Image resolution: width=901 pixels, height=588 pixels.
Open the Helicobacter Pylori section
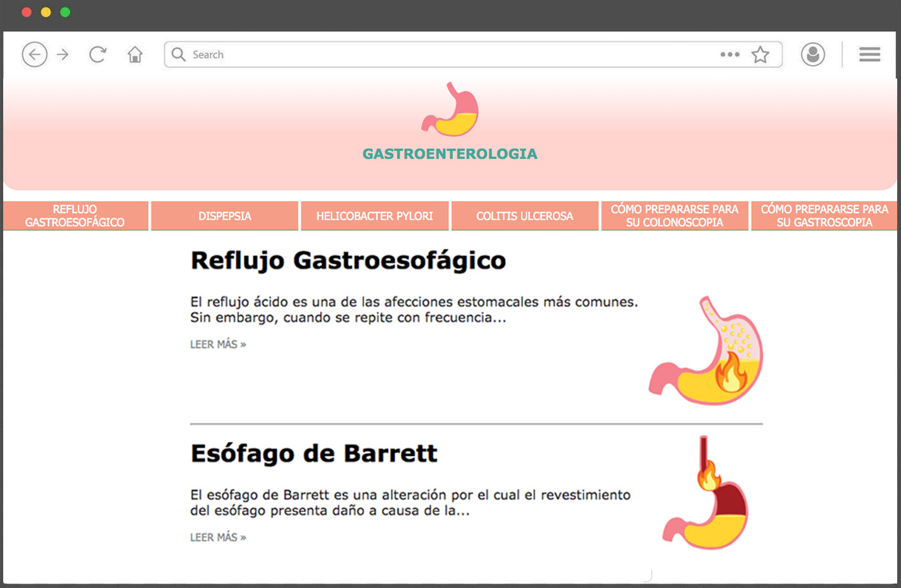[374, 216]
